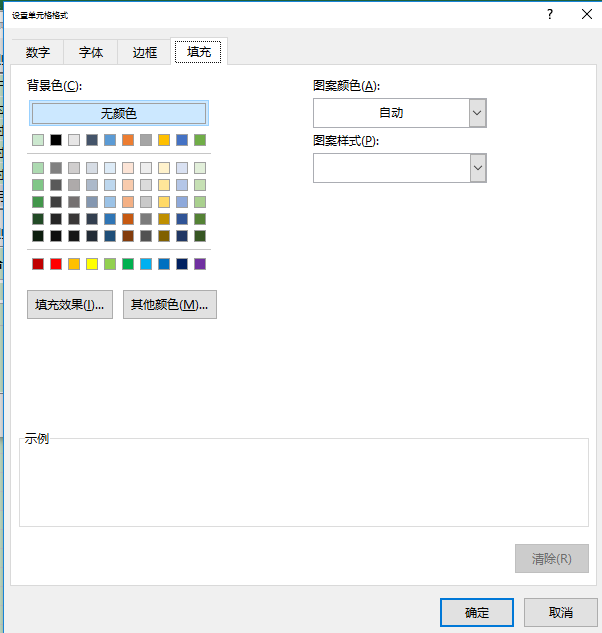
Task: Select the 无颜色 no color option
Action: coord(119,113)
